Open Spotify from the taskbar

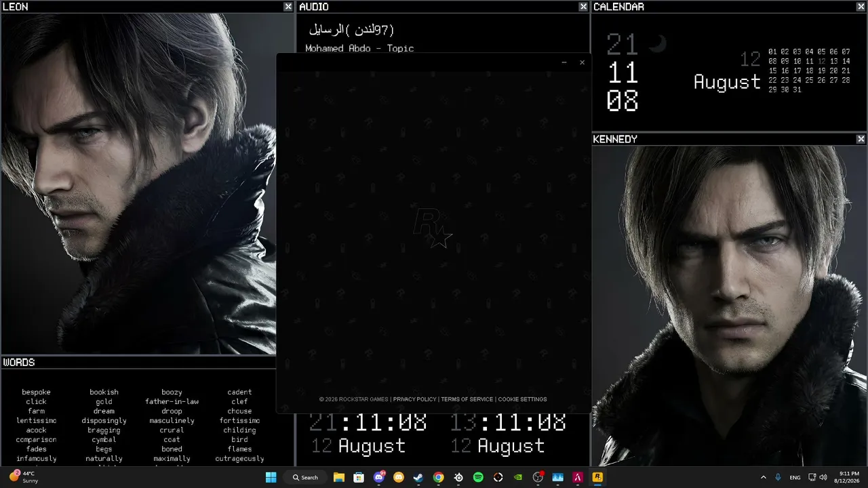click(478, 477)
